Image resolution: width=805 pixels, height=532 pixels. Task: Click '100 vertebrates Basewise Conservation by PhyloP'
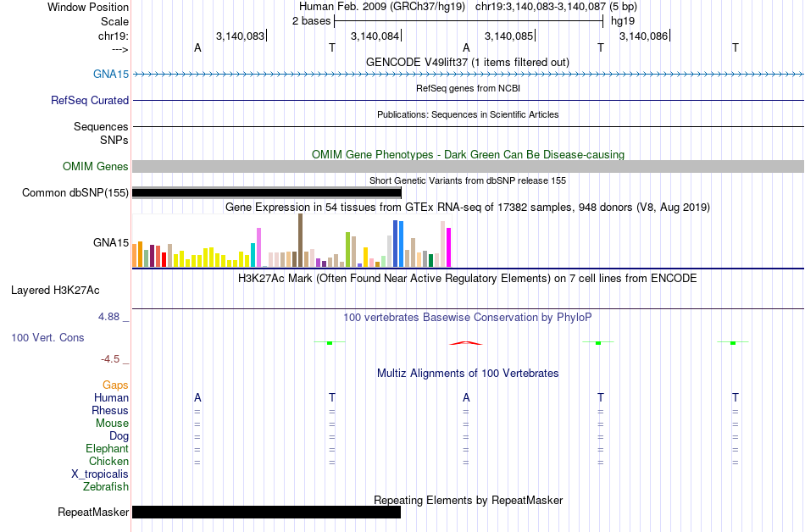pyautogui.click(x=468, y=317)
